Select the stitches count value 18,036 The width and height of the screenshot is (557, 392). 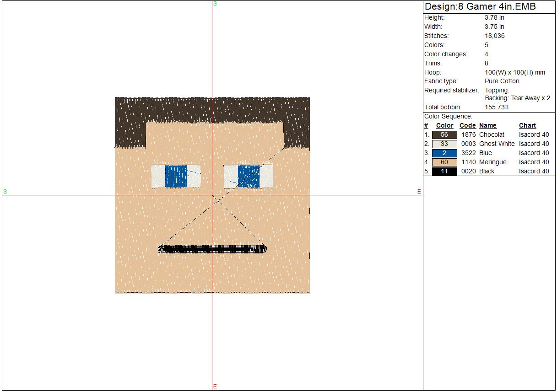pos(494,36)
